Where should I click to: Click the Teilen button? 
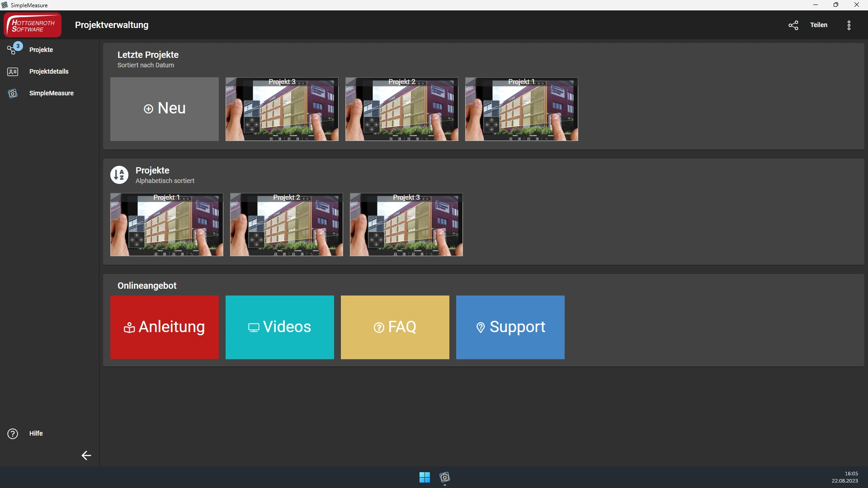[x=818, y=25]
